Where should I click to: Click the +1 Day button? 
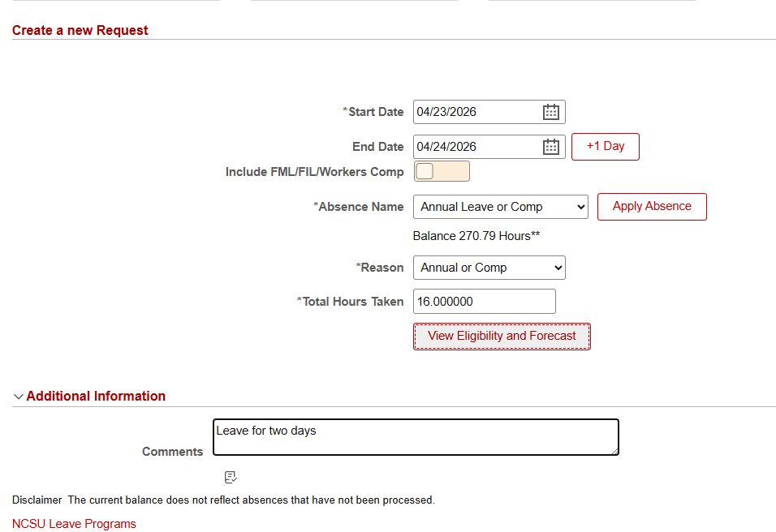coord(606,146)
